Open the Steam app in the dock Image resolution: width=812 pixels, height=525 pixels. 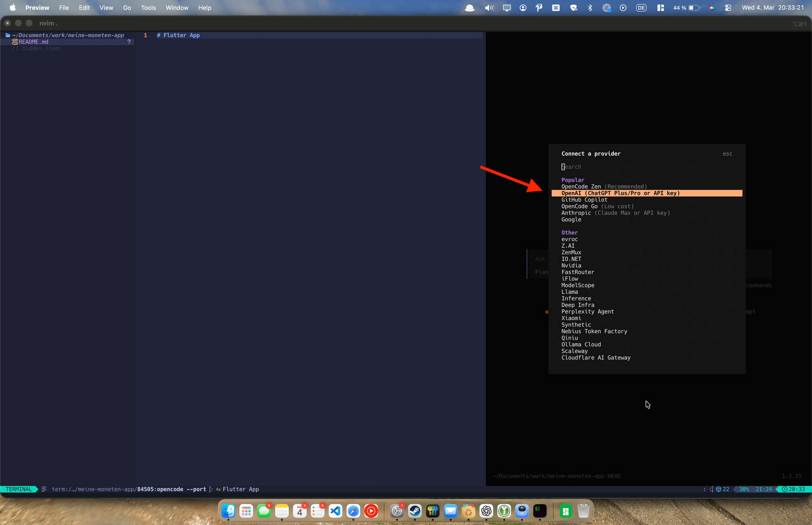click(415, 511)
